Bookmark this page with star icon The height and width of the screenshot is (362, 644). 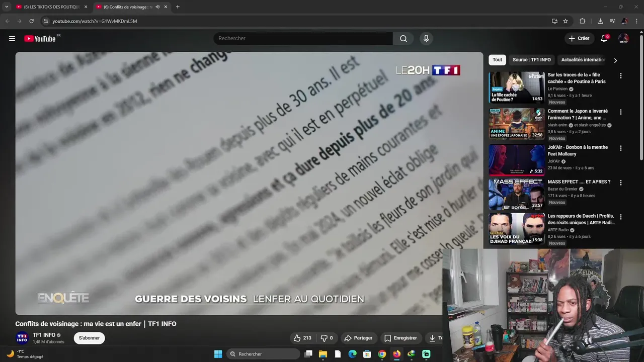tap(566, 21)
